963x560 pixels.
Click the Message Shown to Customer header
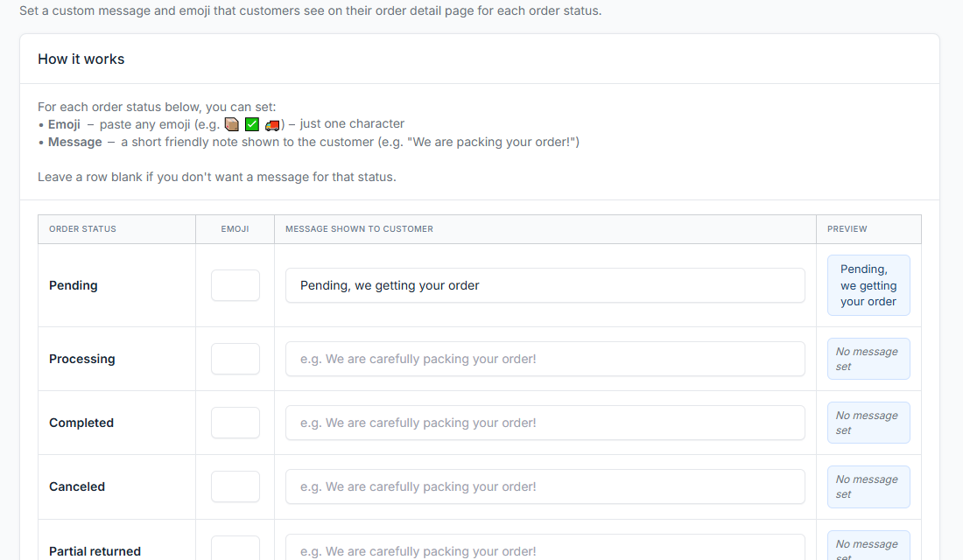tap(359, 229)
